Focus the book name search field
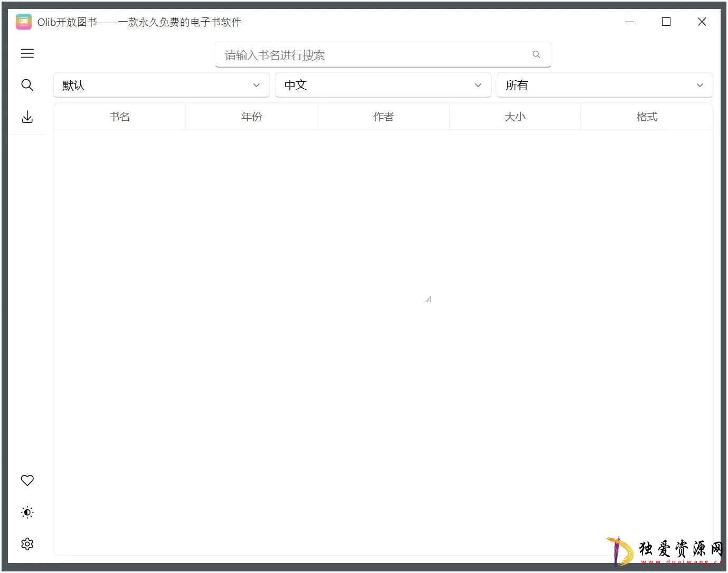The width and height of the screenshot is (728, 573). click(x=383, y=55)
